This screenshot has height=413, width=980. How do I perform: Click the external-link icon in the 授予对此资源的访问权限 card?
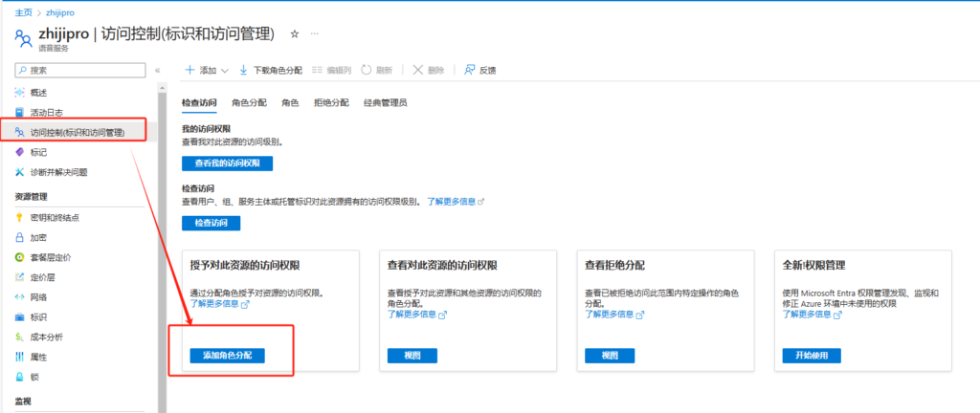point(245,304)
